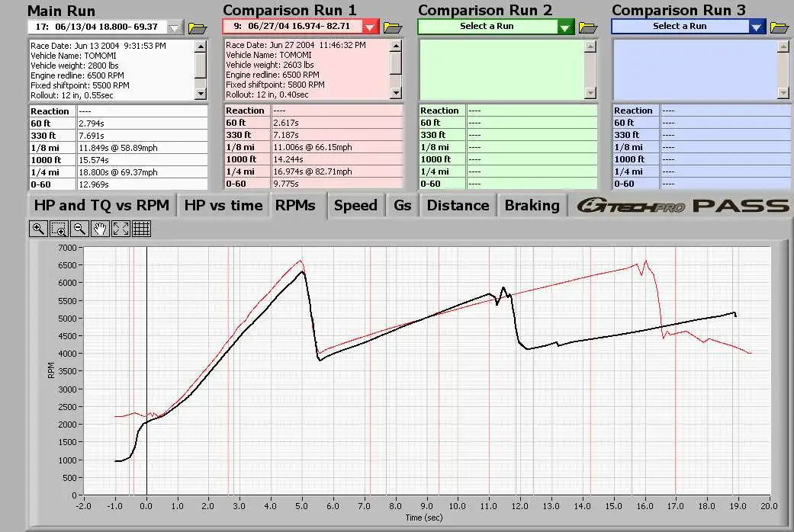This screenshot has width=794, height=532.
Task: Select the zoom out magnifier tool
Action: coord(79,228)
